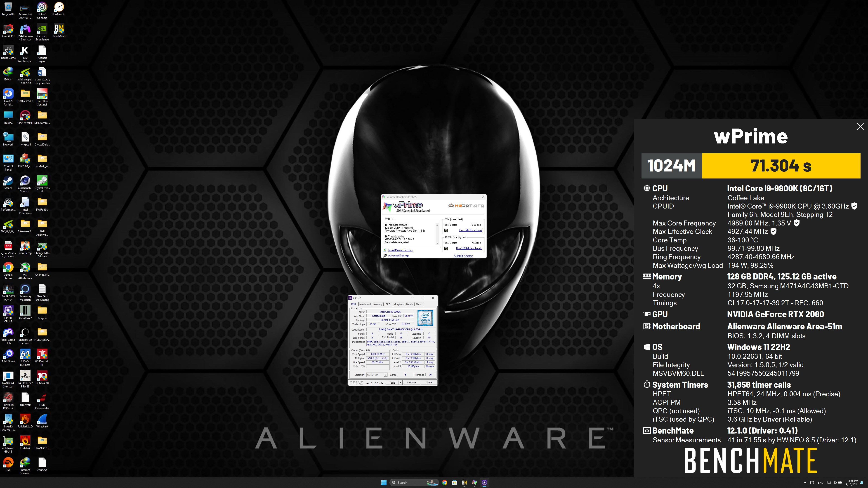The image size is (868, 488).
Task: Switch to the Mainboard tab in CPU-Z
Action: [x=365, y=304]
